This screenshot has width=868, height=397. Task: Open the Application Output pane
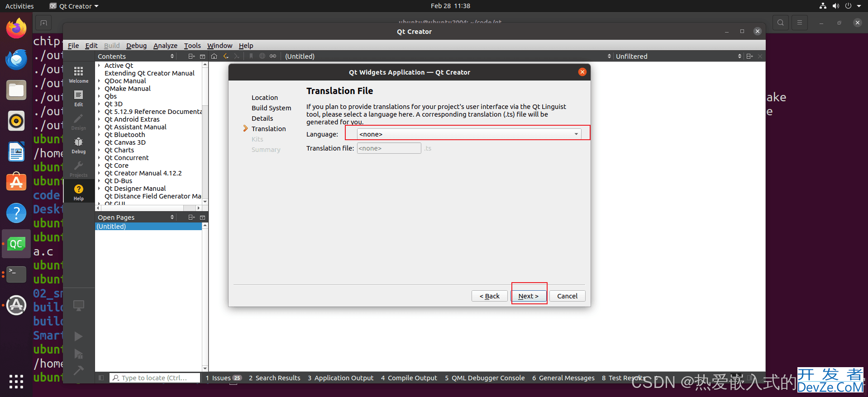pos(340,378)
